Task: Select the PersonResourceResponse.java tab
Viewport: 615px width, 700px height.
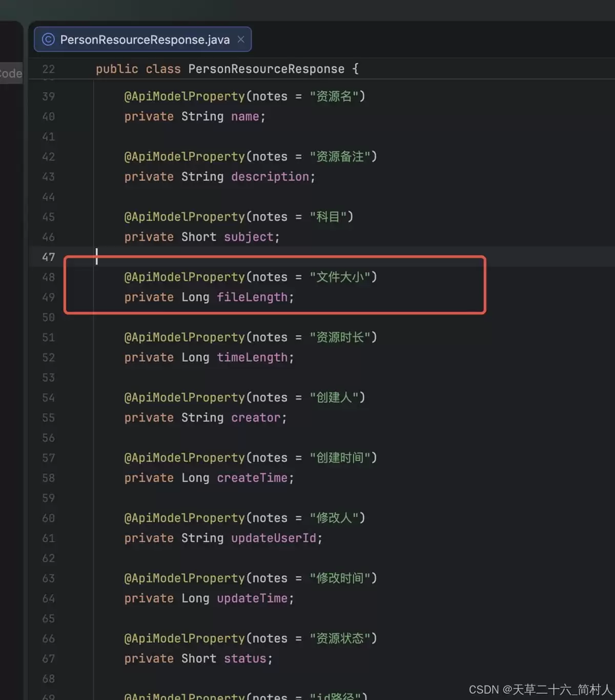Action: click(142, 39)
